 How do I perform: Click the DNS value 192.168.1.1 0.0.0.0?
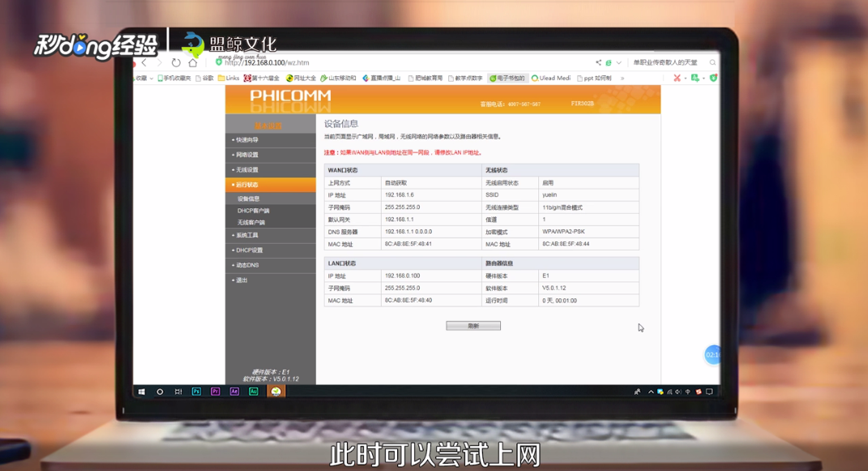point(408,231)
